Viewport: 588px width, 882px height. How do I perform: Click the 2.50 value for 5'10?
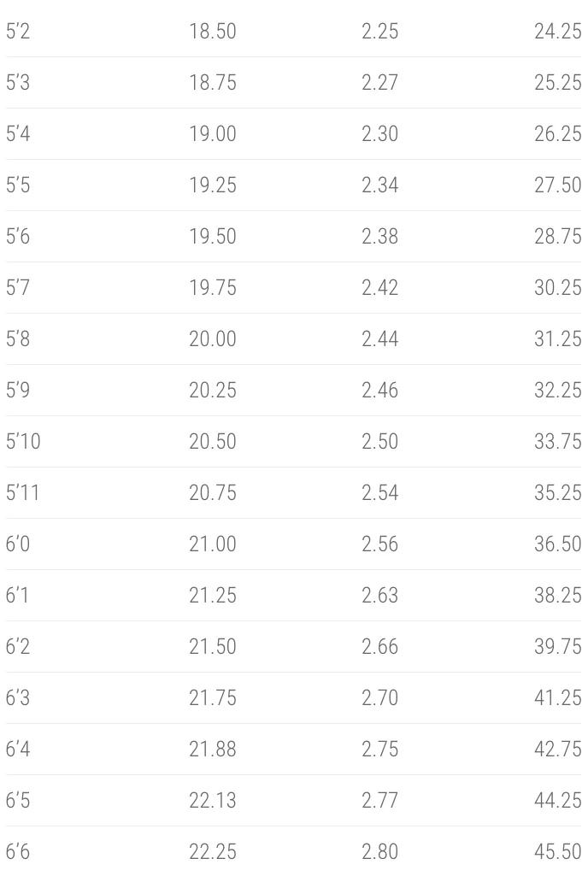coord(379,441)
